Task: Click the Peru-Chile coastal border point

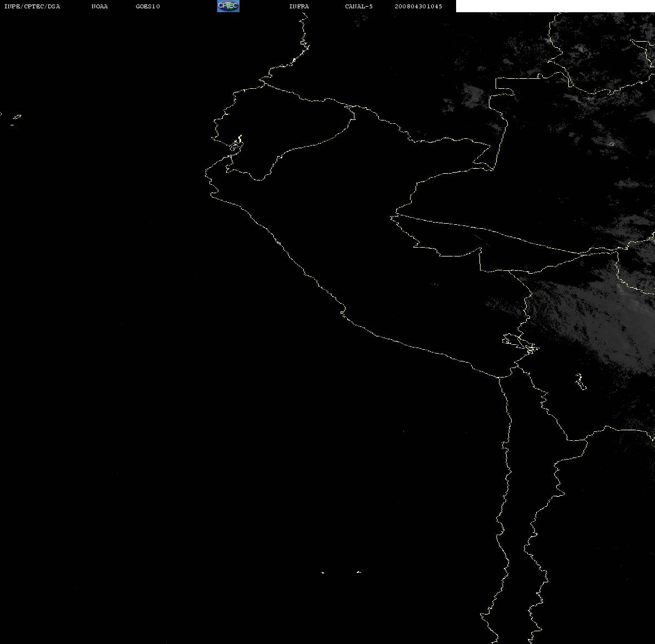Action: click(499, 377)
